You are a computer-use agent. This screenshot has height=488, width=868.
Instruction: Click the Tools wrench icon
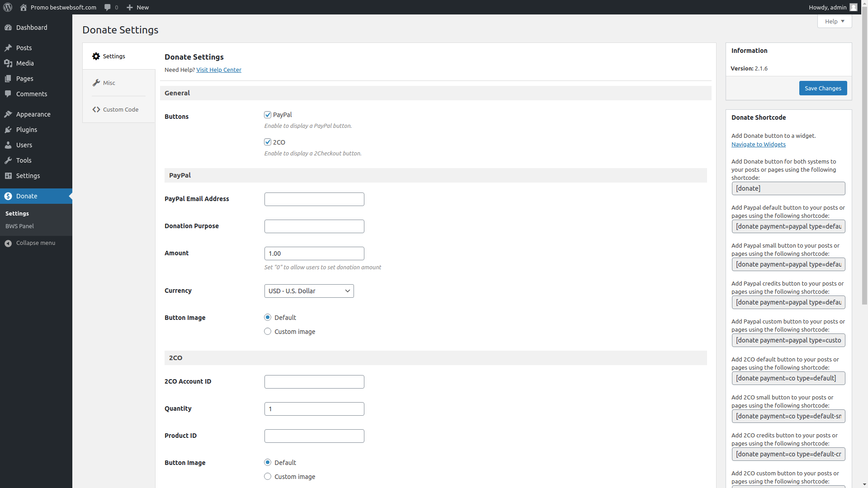pyautogui.click(x=8, y=160)
